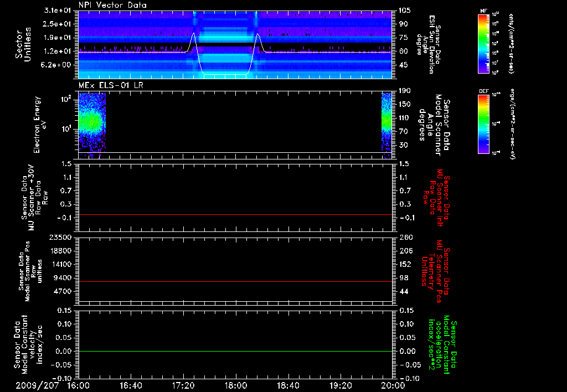Screen dimensions: 567x392
Task: Click the green 'Model Constant acceleration' label
Action: pos(442,345)
